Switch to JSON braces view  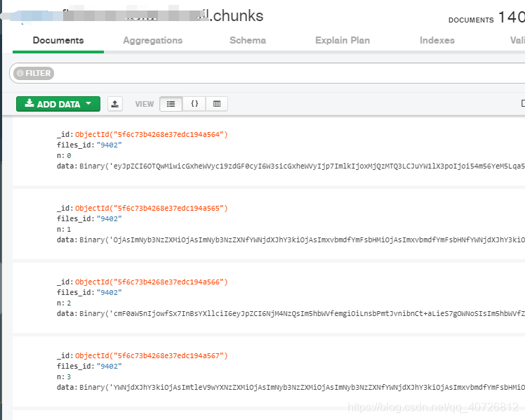click(194, 104)
